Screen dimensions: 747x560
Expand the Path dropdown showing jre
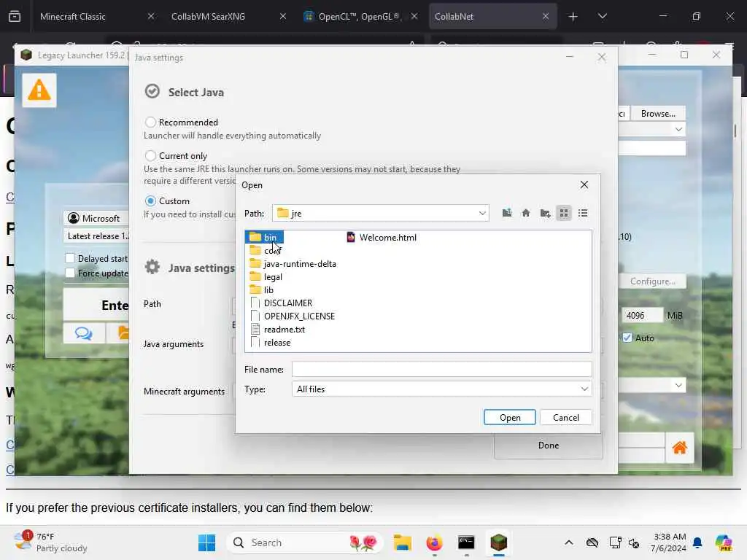pos(380,213)
